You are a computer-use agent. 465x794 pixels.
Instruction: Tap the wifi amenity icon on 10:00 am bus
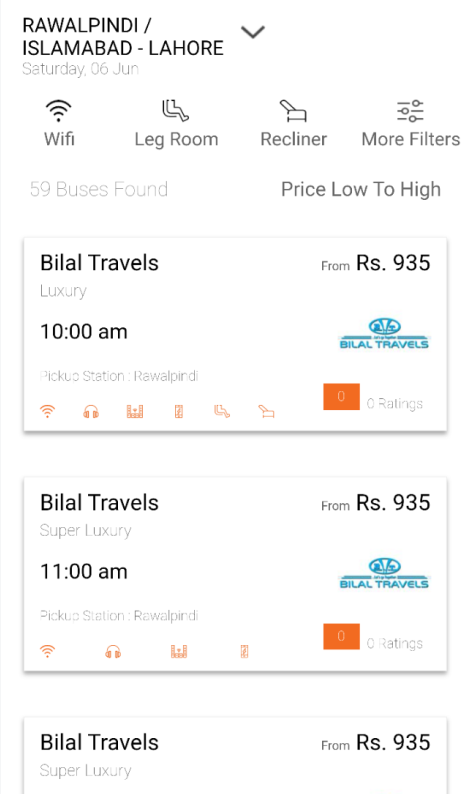pos(47,411)
